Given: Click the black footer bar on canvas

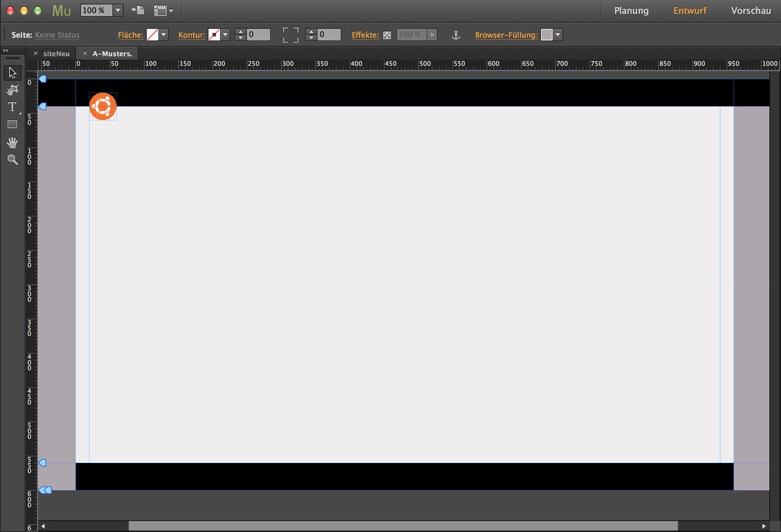Looking at the screenshot, I should point(405,477).
